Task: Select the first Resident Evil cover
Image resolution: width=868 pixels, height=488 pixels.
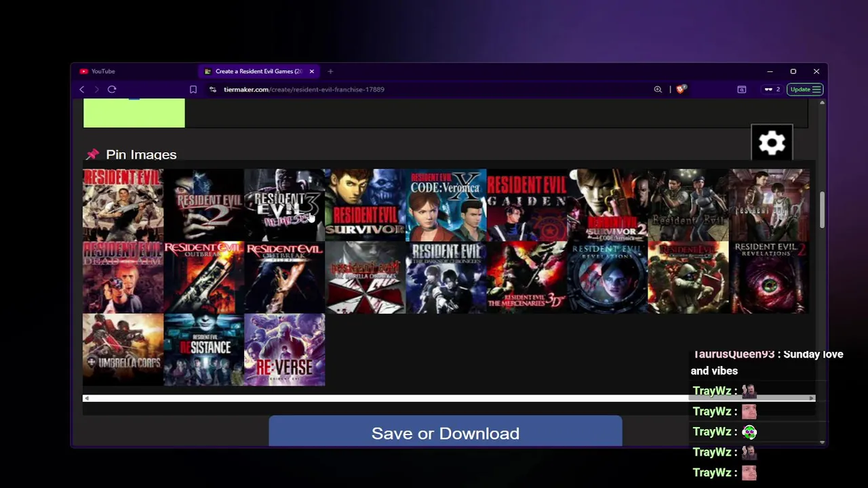Action: point(123,205)
